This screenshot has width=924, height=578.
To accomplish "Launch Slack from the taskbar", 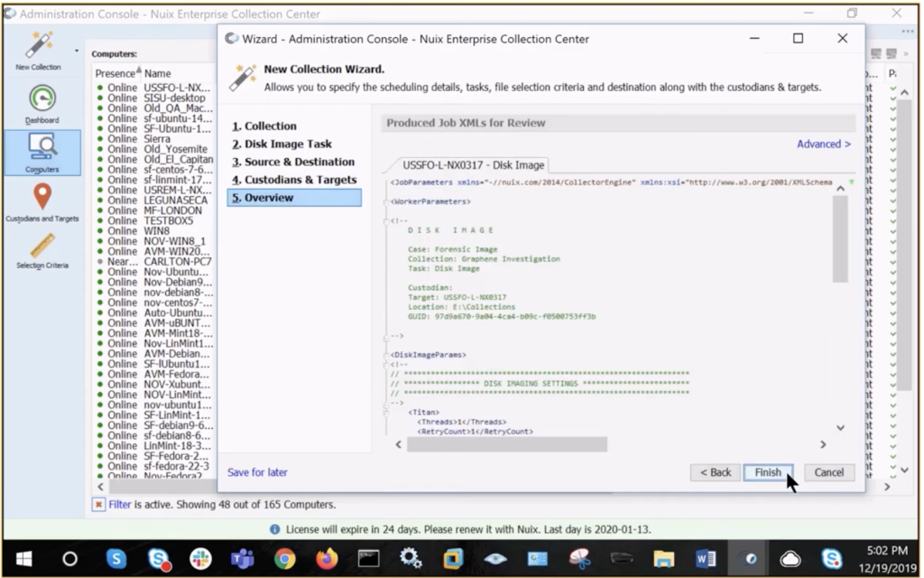I will coord(200,558).
